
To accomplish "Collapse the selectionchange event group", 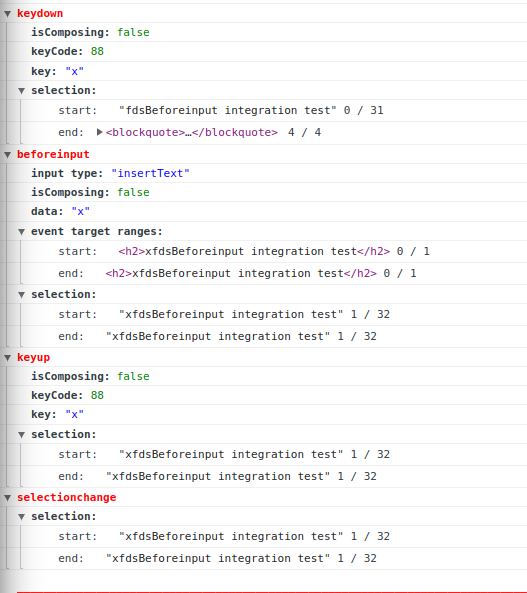I will point(8,498).
